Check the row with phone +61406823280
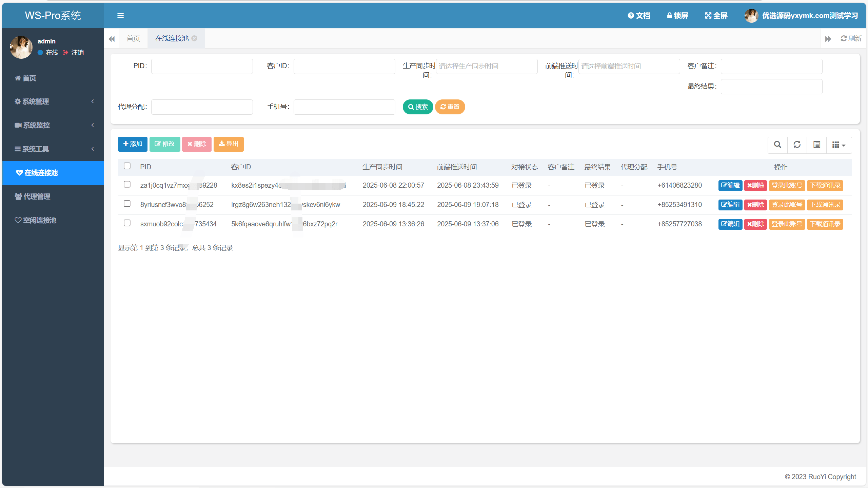 coord(127,184)
